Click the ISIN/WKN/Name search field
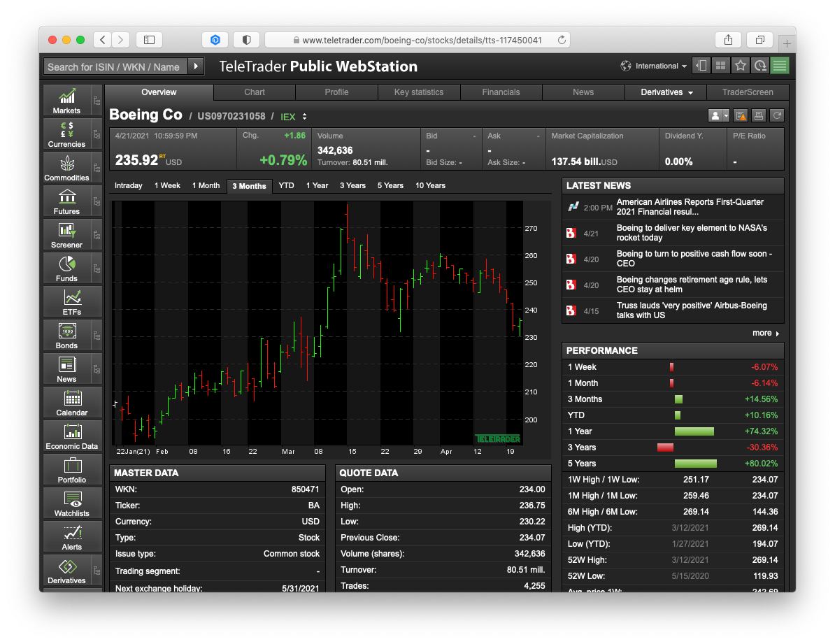 (115, 66)
